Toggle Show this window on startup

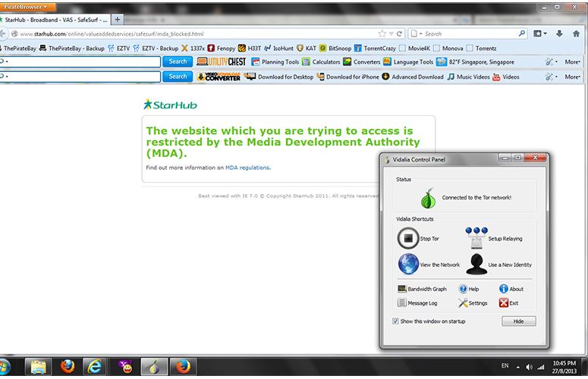(x=395, y=321)
